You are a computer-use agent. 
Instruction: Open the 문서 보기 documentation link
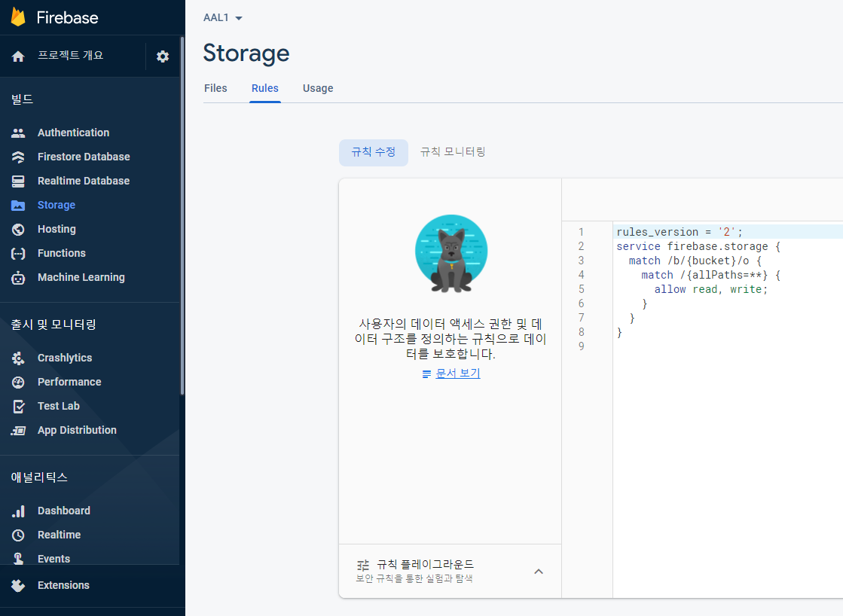[x=457, y=373]
